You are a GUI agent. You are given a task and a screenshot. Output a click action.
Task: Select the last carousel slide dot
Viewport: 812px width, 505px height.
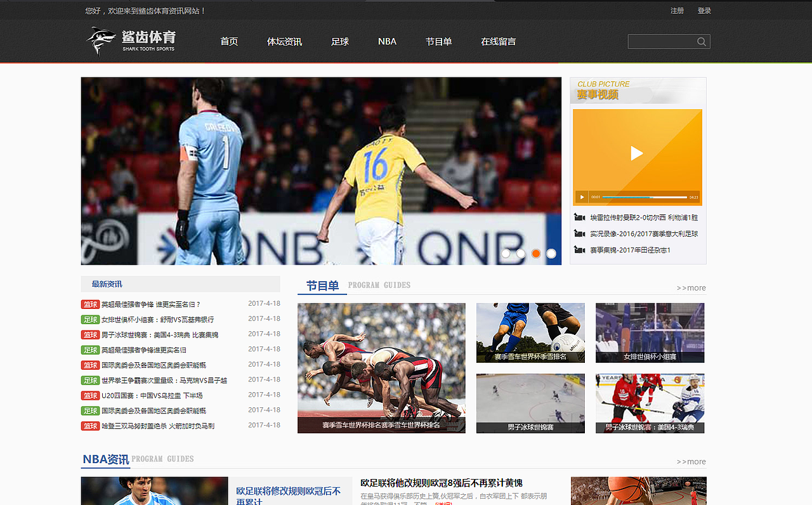tap(551, 254)
